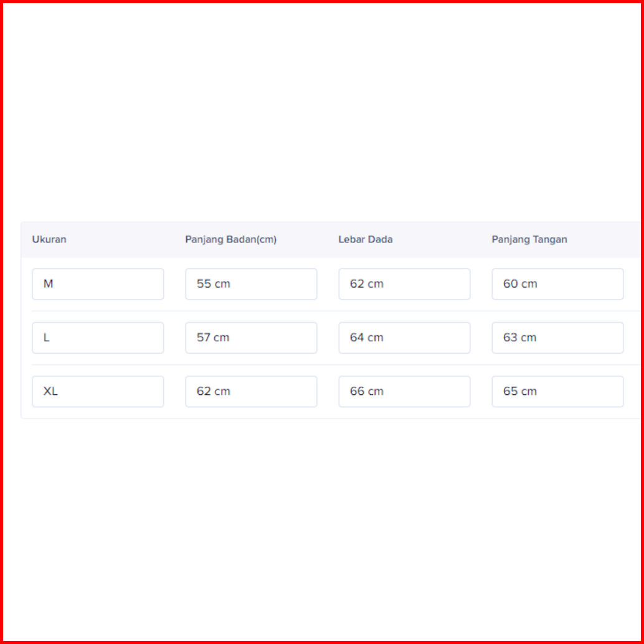Select the 63 cm sleeve length field
644x644 pixels.
(557, 338)
